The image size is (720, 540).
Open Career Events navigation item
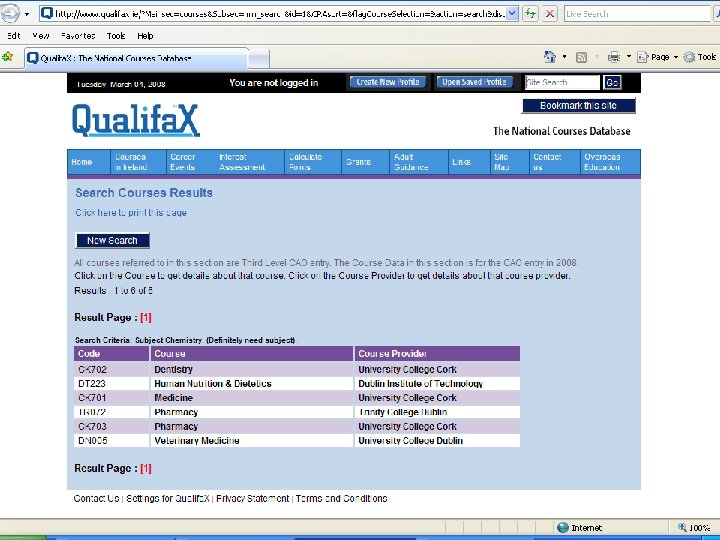pos(190,162)
